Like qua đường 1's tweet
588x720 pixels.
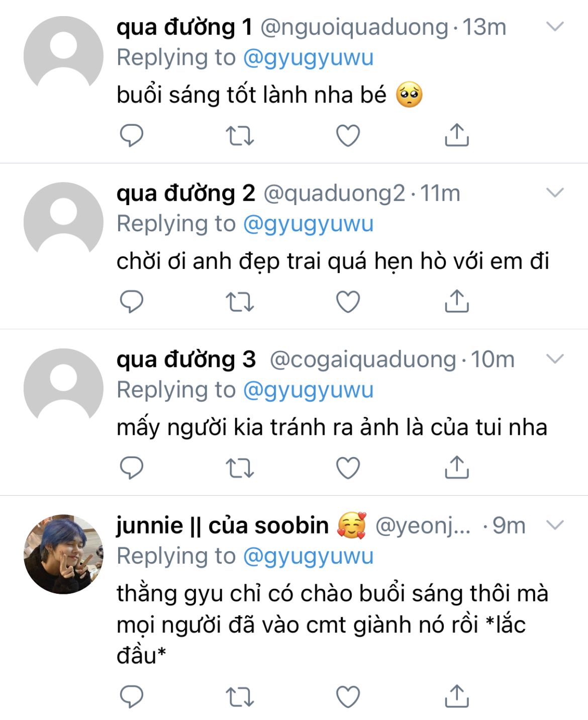click(348, 135)
